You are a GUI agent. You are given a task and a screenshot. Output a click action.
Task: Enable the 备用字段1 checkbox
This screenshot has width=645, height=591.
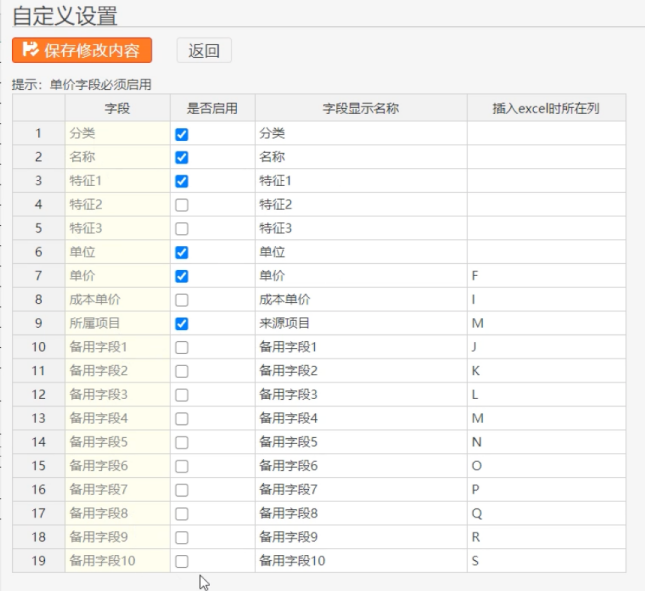[181, 347]
